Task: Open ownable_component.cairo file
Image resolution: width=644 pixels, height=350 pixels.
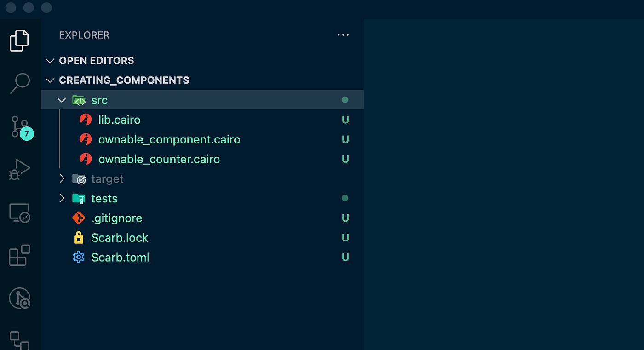Action: (x=169, y=139)
